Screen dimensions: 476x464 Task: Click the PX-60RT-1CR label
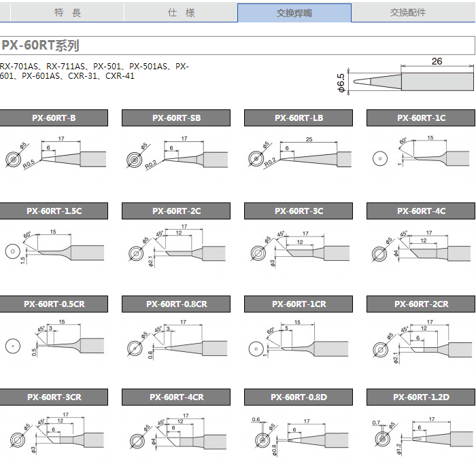(x=299, y=304)
